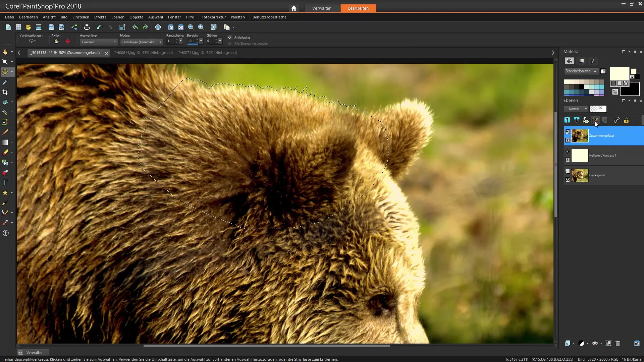Switch to the Verwalten workspace tab
The image size is (644, 362).
coord(322,8)
